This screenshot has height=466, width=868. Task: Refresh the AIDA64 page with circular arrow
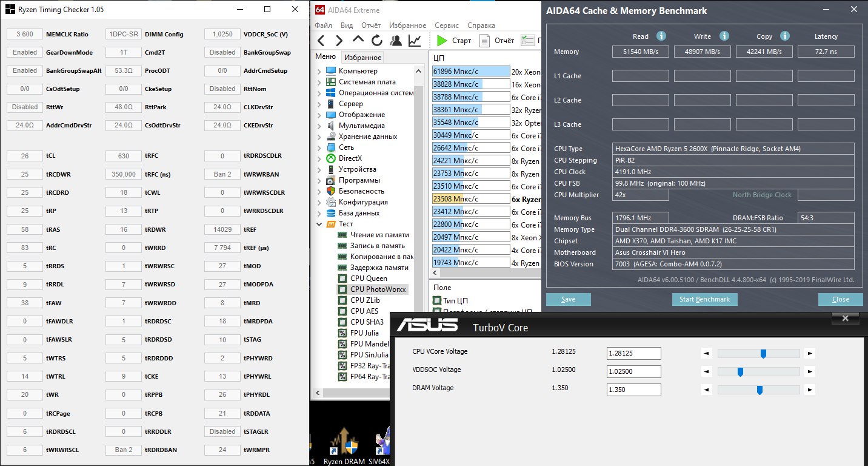pyautogui.click(x=377, y=41)
